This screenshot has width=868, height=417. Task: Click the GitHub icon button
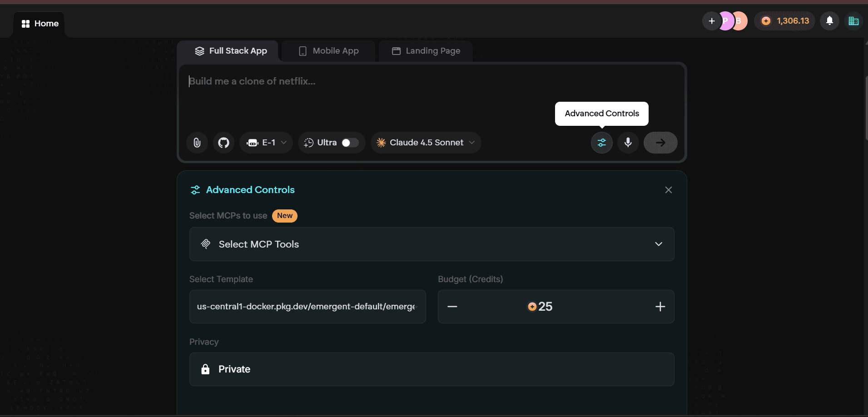[x=223, y=143]
